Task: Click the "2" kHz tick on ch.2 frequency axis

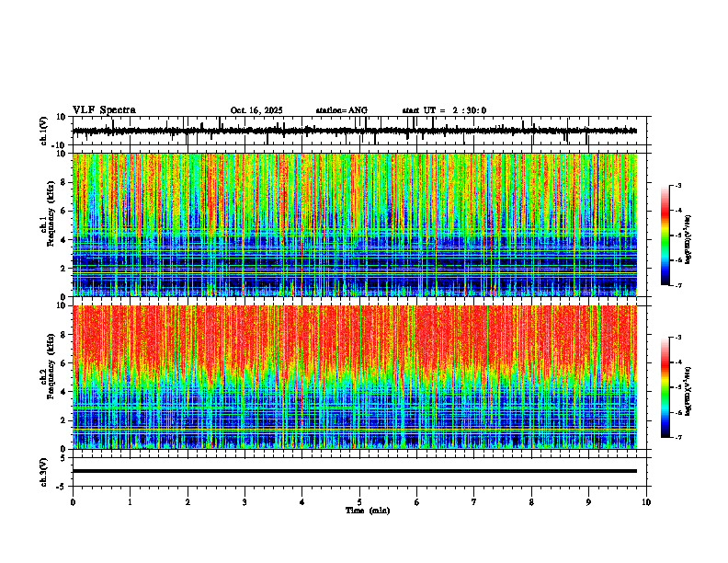Action: point(63,420)
